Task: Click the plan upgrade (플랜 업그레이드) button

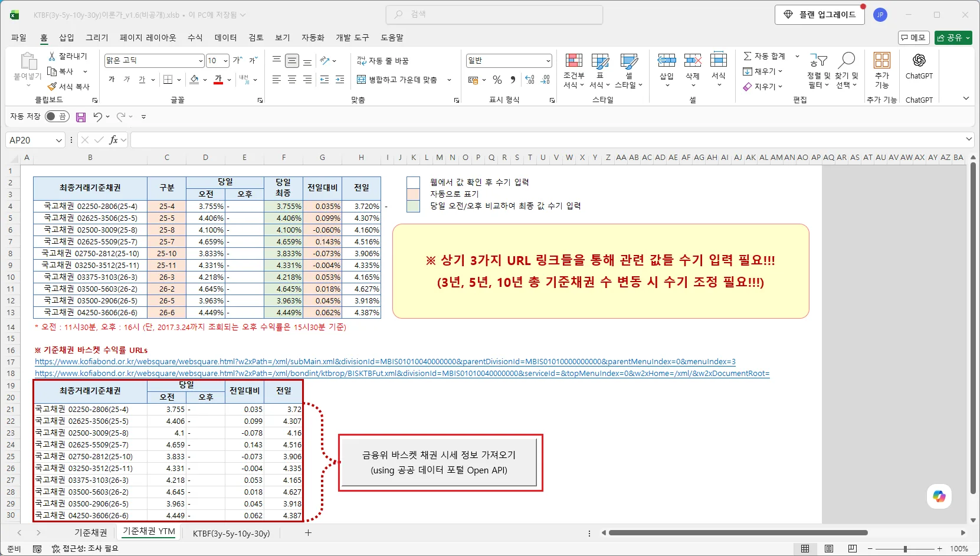Action: [x=820, y=15]
